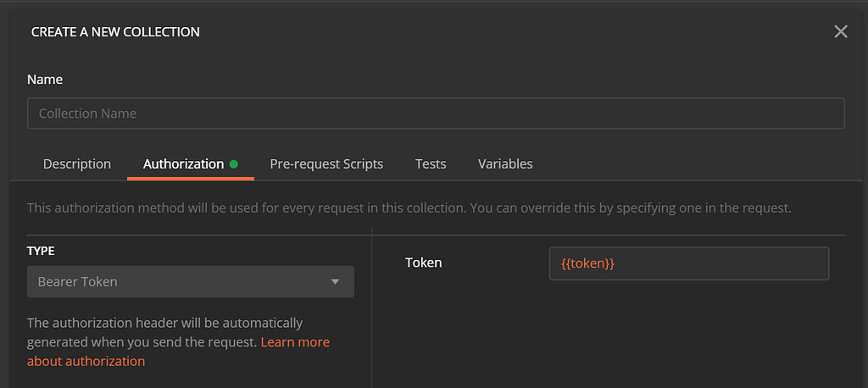Open the Pre-request Scripts tab
The height and width of the screenshot is (388, 868).
tap(326, 164)
